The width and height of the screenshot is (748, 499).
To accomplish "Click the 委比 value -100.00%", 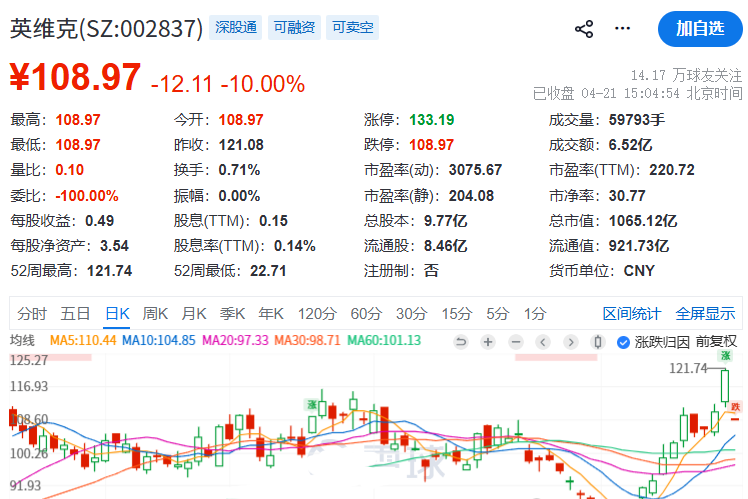I will pyautogui.click(x=87, y=196).
